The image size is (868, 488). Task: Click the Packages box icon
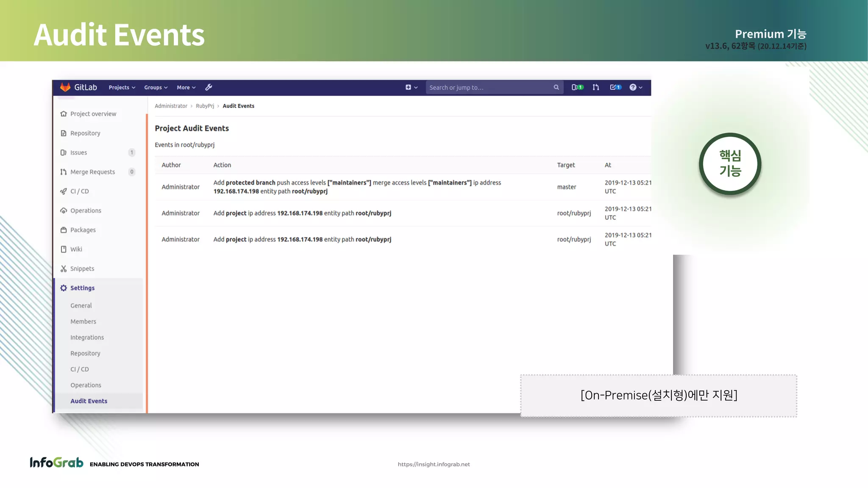64,230
